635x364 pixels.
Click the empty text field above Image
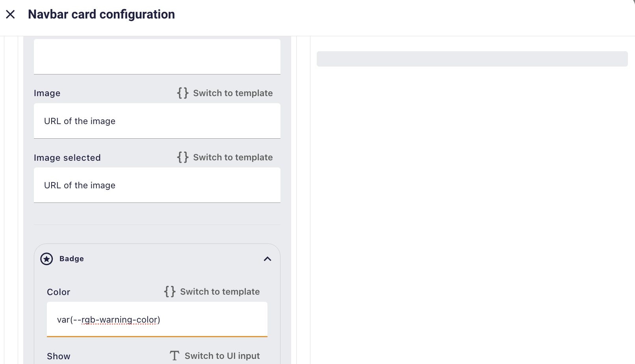point(157,56)
